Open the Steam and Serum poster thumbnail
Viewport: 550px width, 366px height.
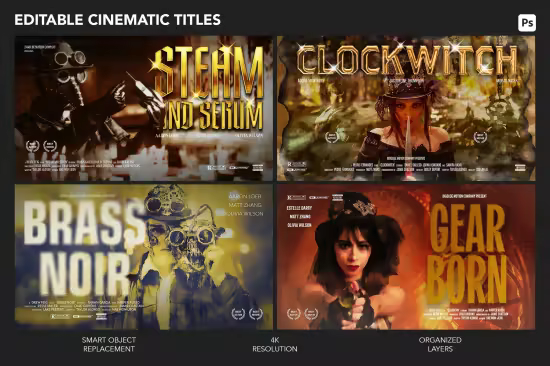144,108
